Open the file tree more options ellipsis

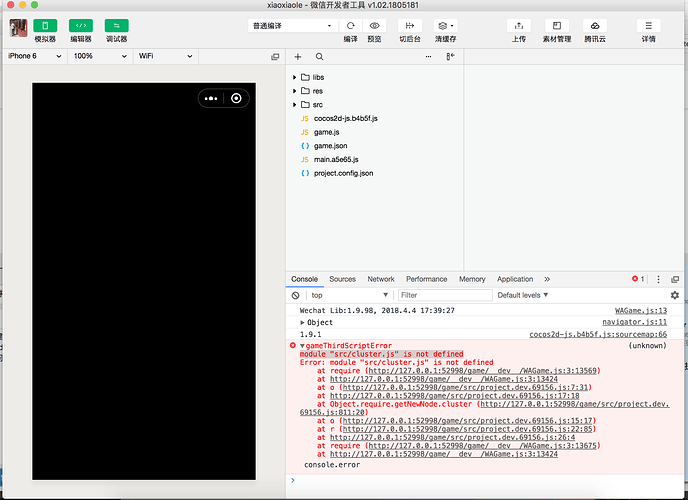(x=428, y=57)
